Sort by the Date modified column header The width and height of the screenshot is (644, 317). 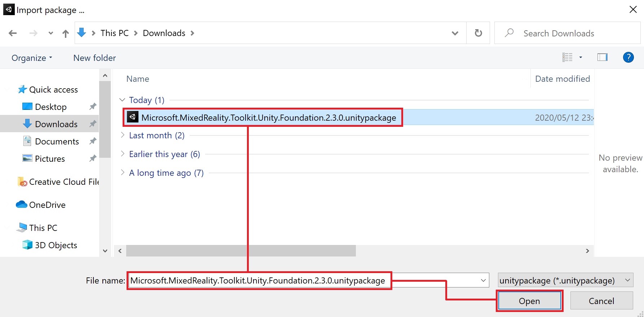point(562,79)
